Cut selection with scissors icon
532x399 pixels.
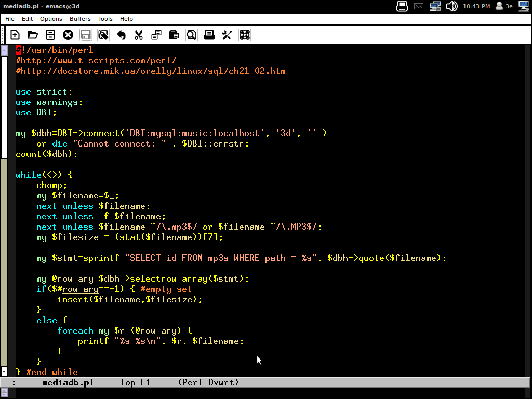(x=139, y=35)
